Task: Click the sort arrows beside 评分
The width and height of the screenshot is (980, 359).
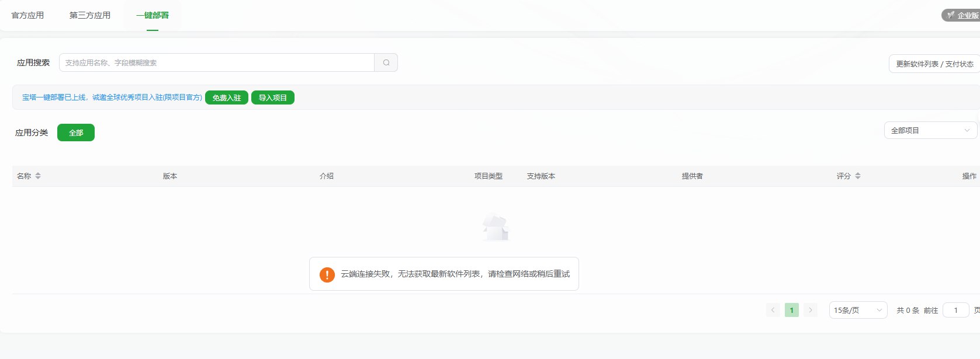Action: coord(858,176)
